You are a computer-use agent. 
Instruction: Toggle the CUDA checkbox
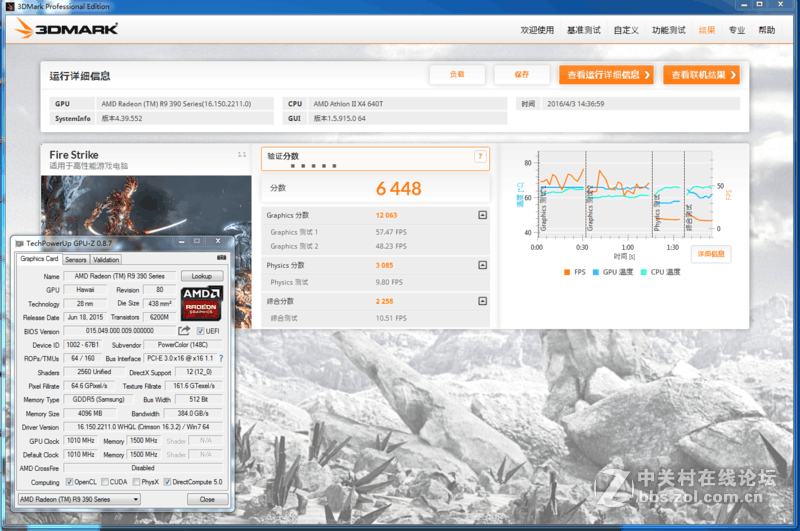(105, 482)
